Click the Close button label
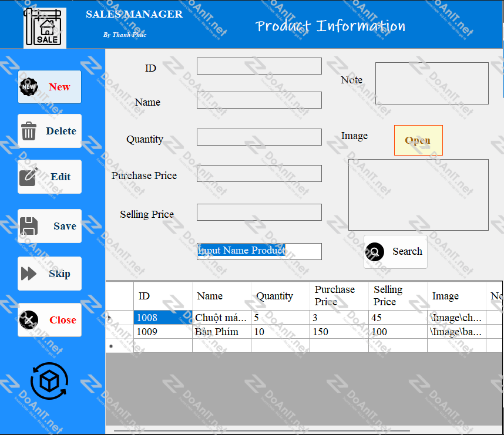 (x=63, y=320)
